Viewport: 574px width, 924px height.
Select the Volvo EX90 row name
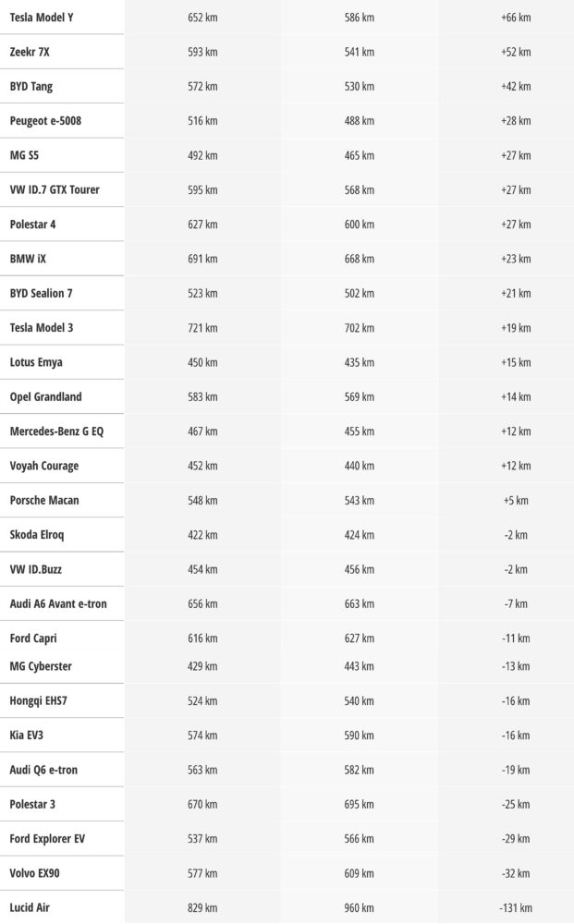35,873
